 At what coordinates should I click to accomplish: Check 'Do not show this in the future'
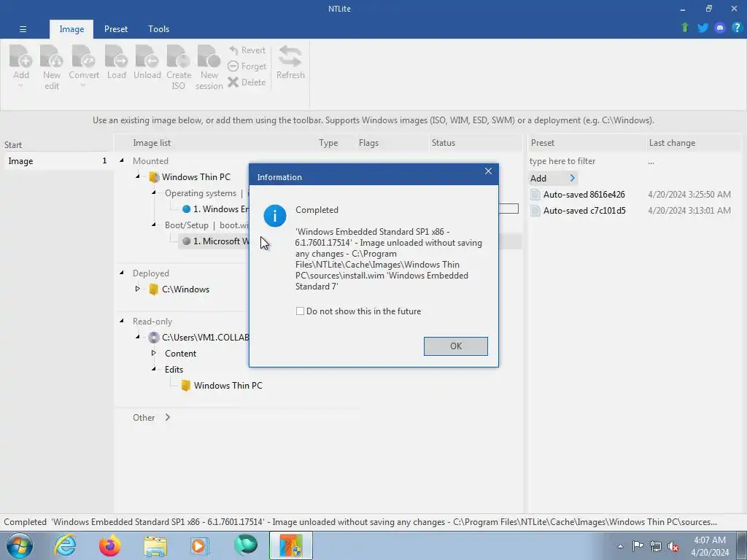point(300,311)
